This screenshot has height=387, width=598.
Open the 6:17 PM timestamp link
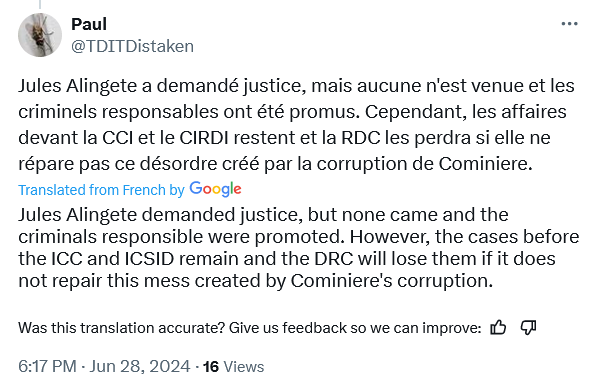47,366
